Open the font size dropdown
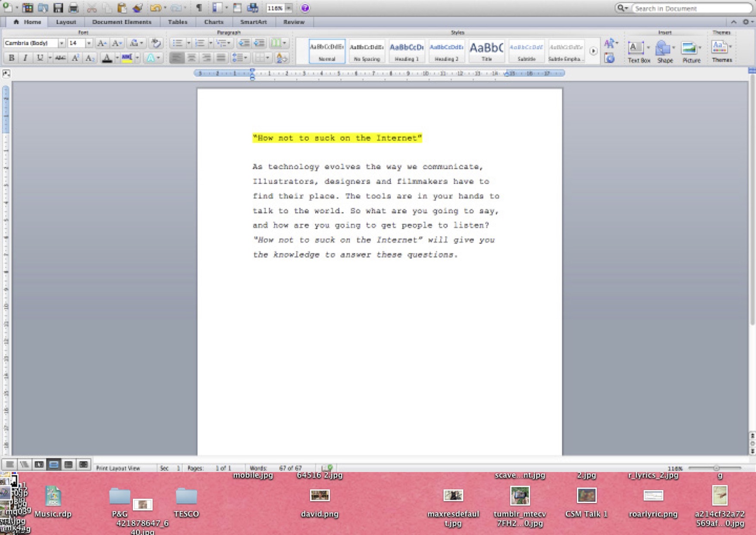 tap(89, 43)
